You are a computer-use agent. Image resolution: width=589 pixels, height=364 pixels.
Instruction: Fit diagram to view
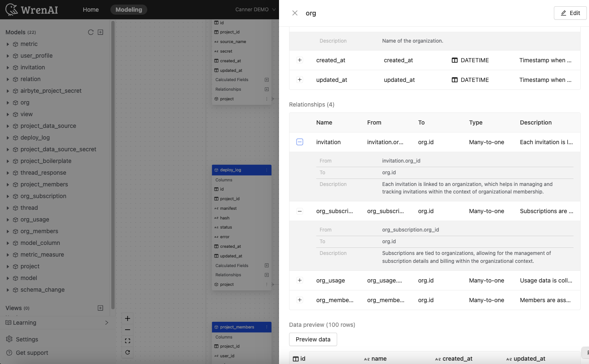tap(128, 341)
